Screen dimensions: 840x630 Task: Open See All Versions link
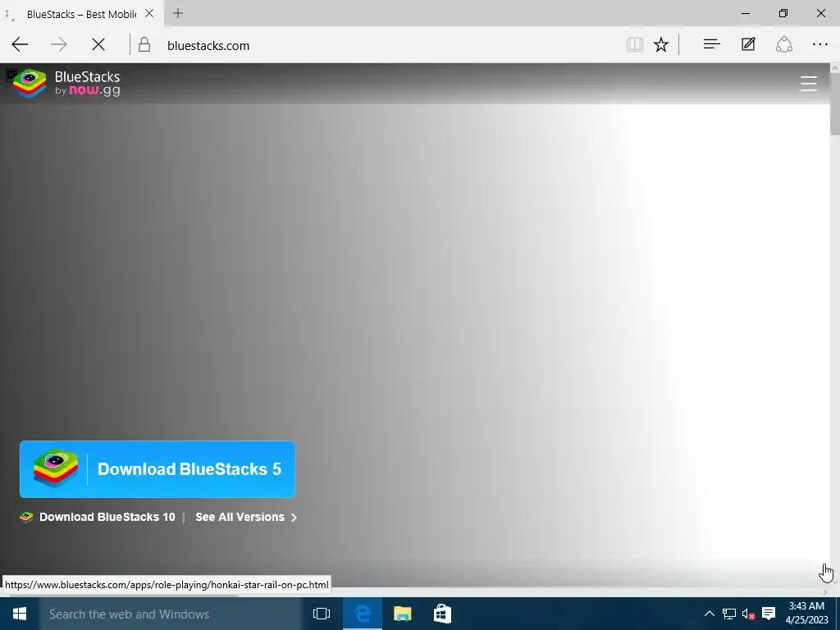240,517
